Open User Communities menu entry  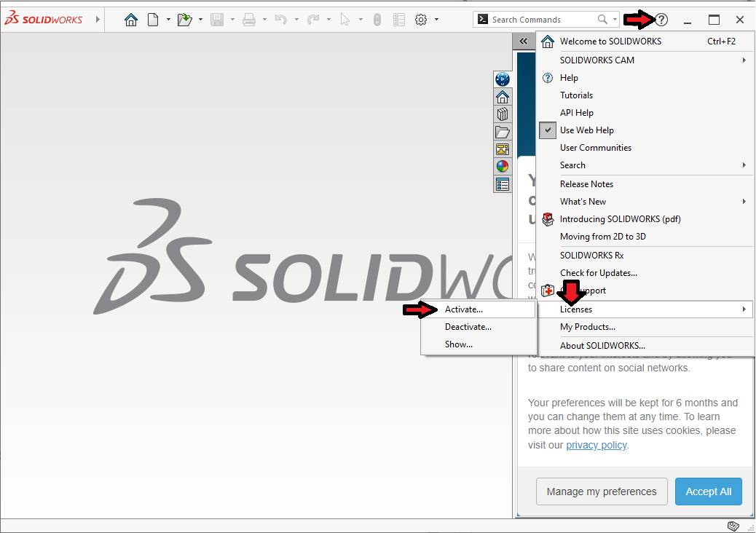pyautogui.click(x=645, y=148)
